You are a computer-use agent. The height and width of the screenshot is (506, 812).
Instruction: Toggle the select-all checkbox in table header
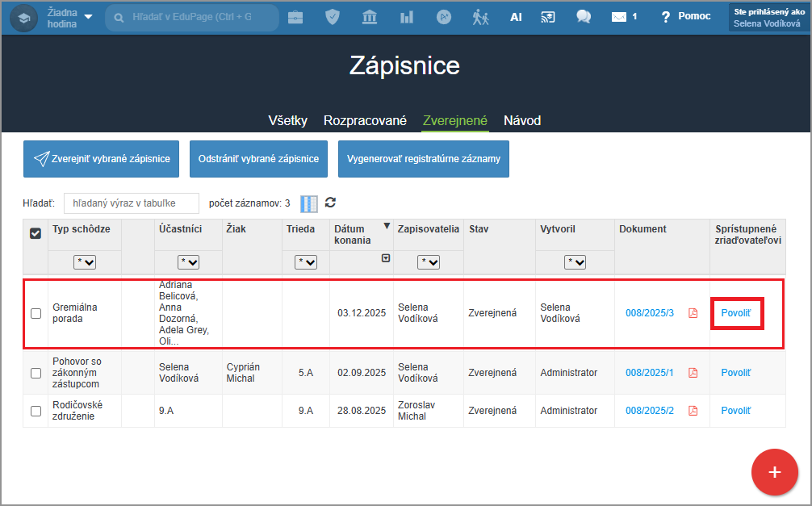[36, 233]
